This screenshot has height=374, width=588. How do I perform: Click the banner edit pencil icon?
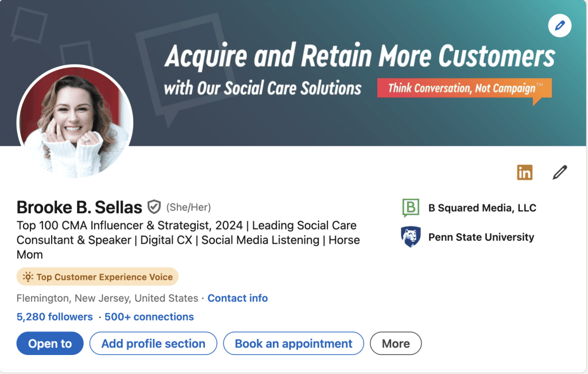559,25
